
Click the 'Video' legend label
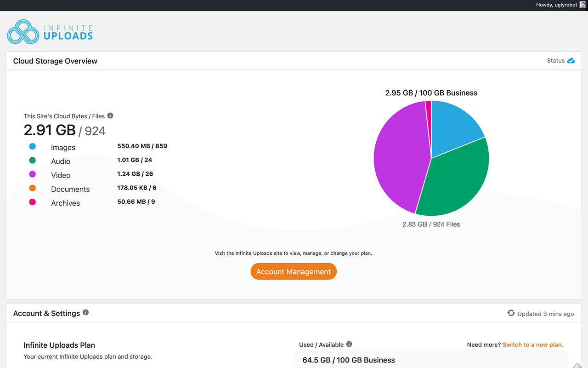point(61,175)
